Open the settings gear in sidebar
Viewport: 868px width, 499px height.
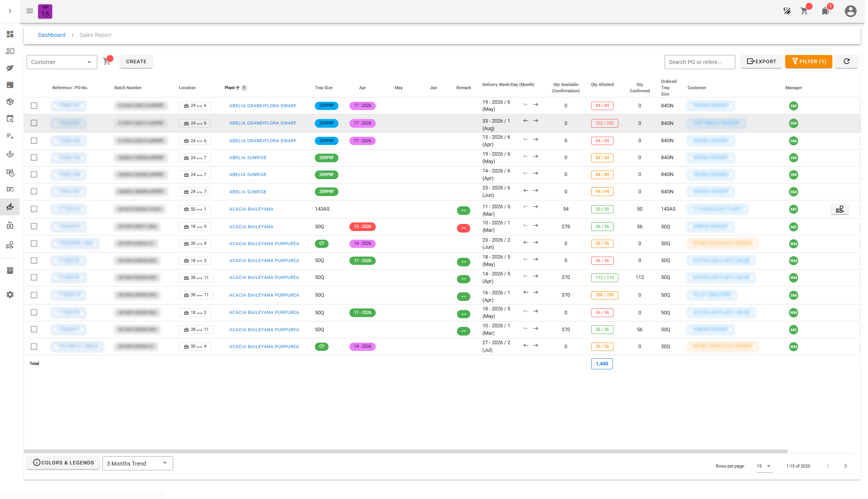coord(10,295)
